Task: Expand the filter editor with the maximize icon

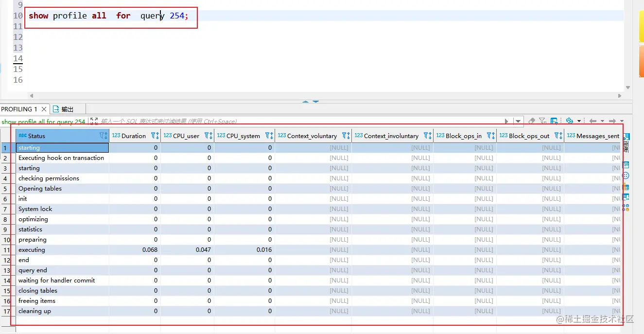Action: pos(94,121)
